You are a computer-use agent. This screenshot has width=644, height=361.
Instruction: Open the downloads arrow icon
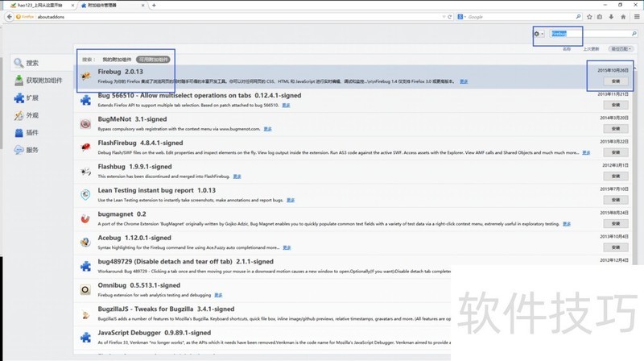click(611, 17)
